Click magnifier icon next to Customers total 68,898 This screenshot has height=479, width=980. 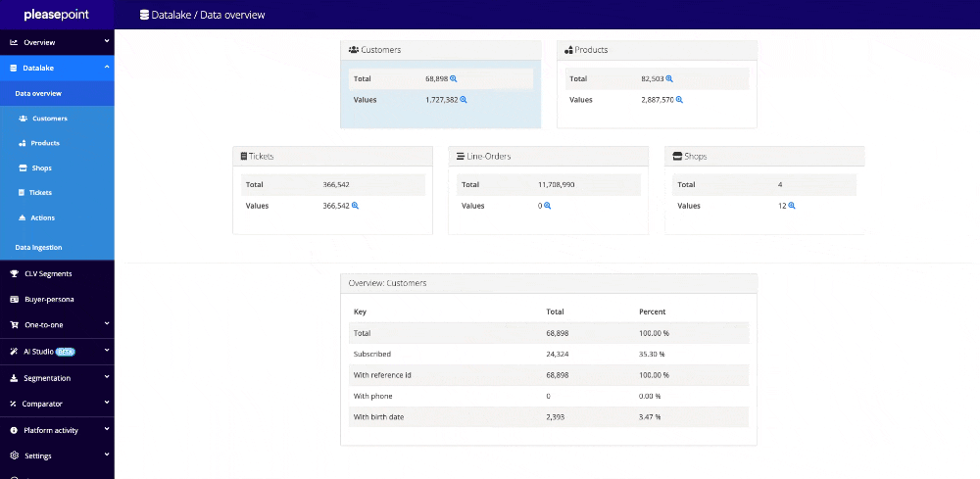tap(454, 78)
